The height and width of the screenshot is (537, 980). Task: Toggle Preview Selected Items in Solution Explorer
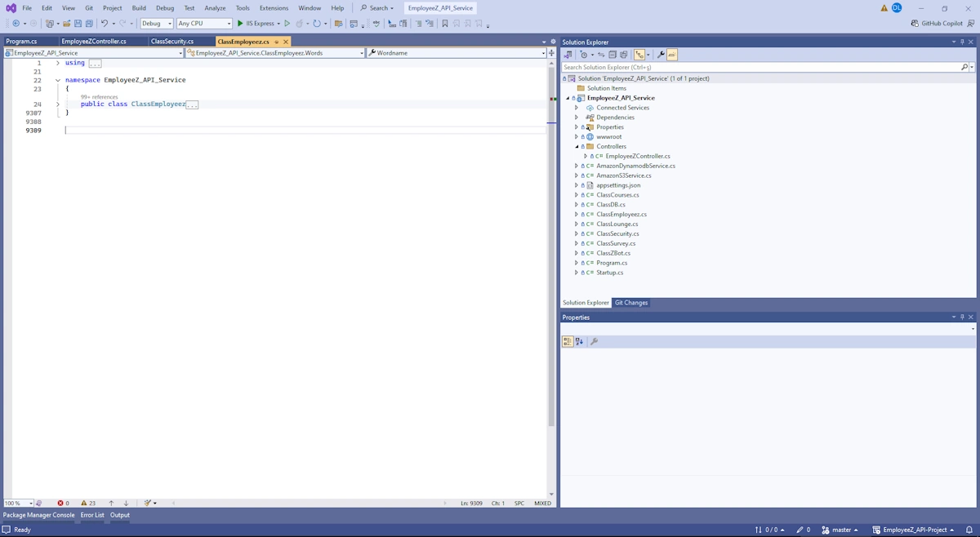coord(672,55)
